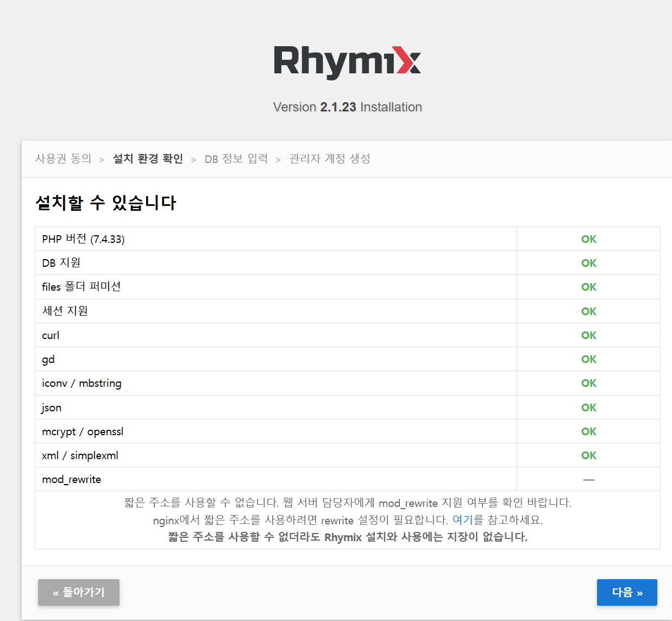Click the OK status for files 폴더 퍼미션
Image resolution: width=672 pixels, height=621 pixels.
pos(589,287)
